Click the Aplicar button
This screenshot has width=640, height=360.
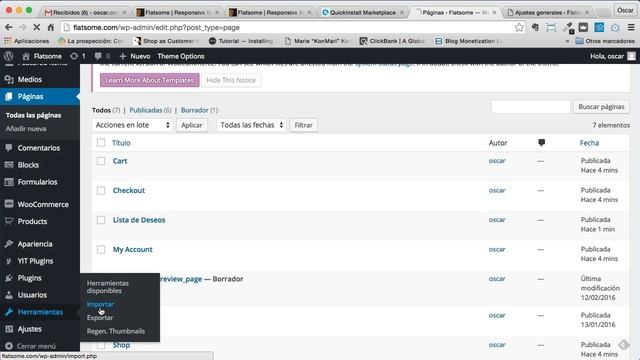(191, 125)
